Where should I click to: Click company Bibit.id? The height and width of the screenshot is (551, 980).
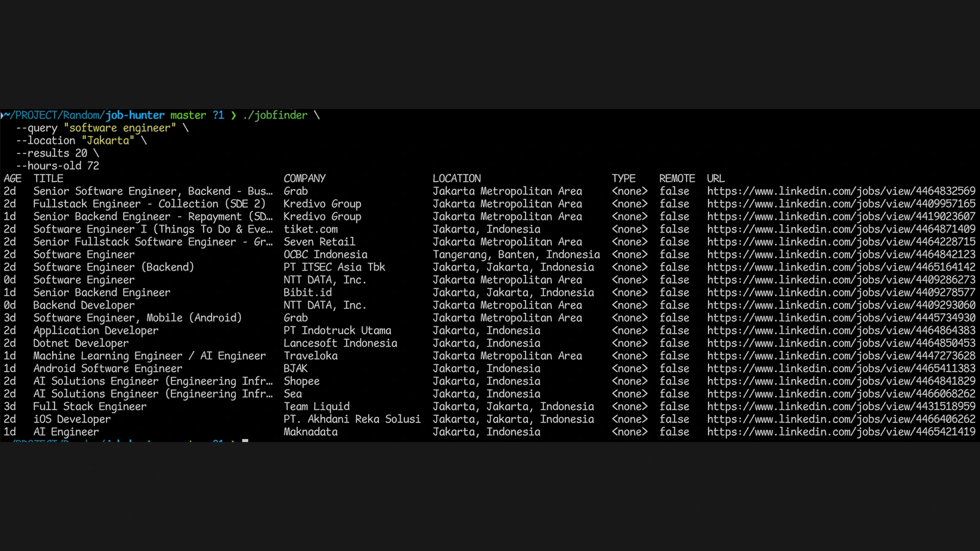pos(307,292)
